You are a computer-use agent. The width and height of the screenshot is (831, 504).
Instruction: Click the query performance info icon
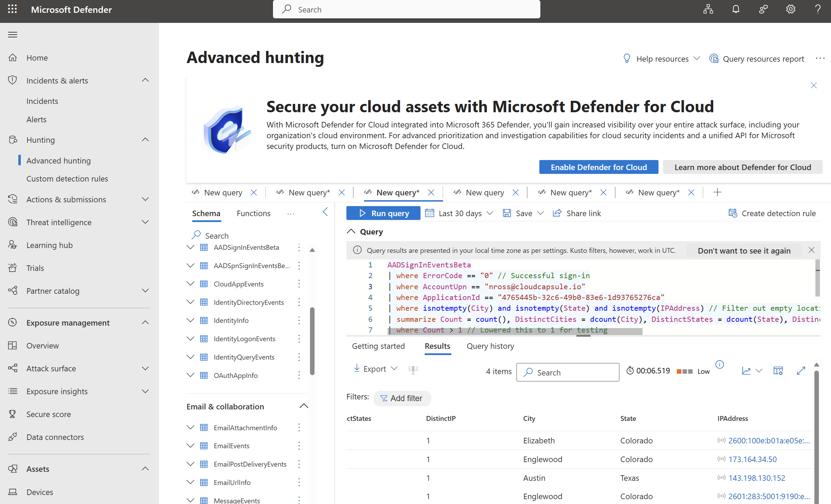[x=719, y=364]
